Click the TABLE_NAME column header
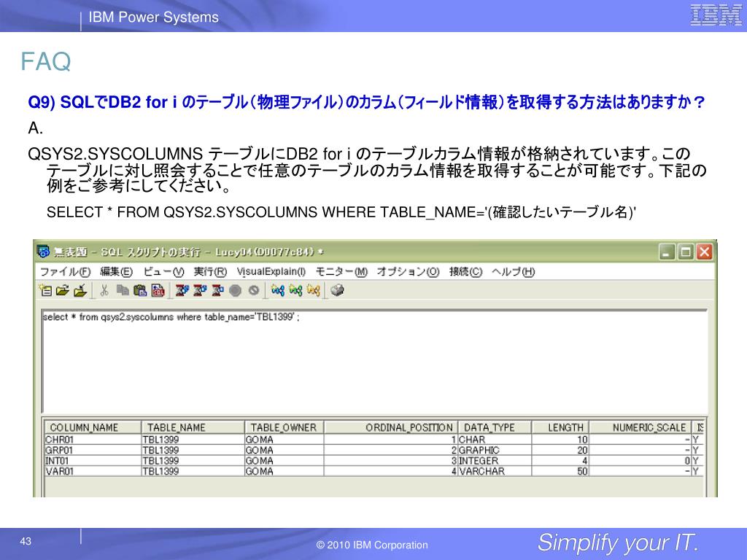 coord(193,427)
